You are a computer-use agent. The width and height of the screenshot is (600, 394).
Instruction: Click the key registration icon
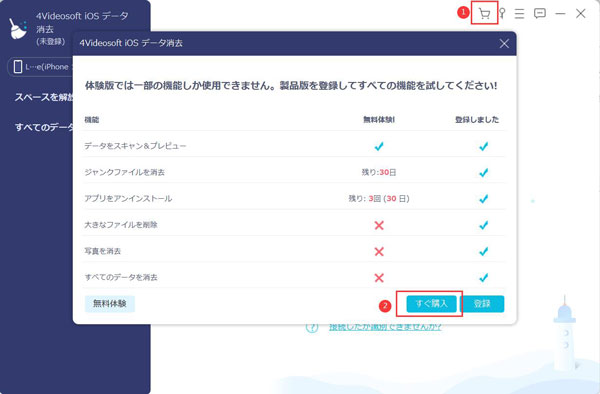[502, 14]
